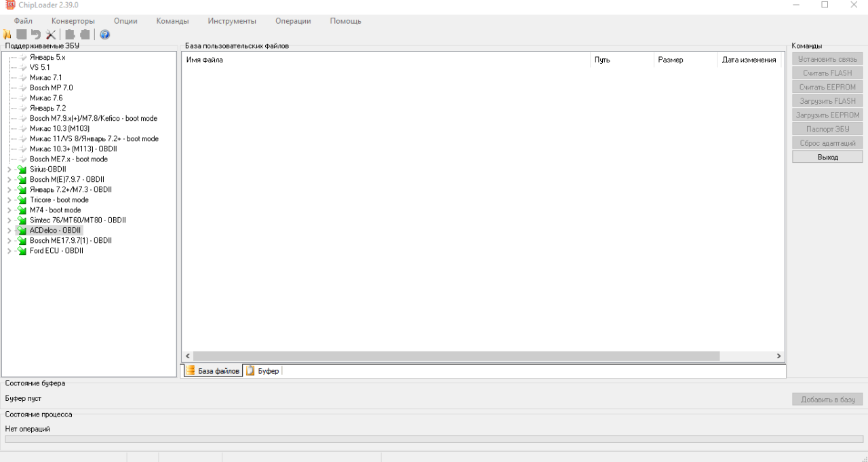
Task: Select Микас 7.6 in the ECU list
Action: pos(46,98)
